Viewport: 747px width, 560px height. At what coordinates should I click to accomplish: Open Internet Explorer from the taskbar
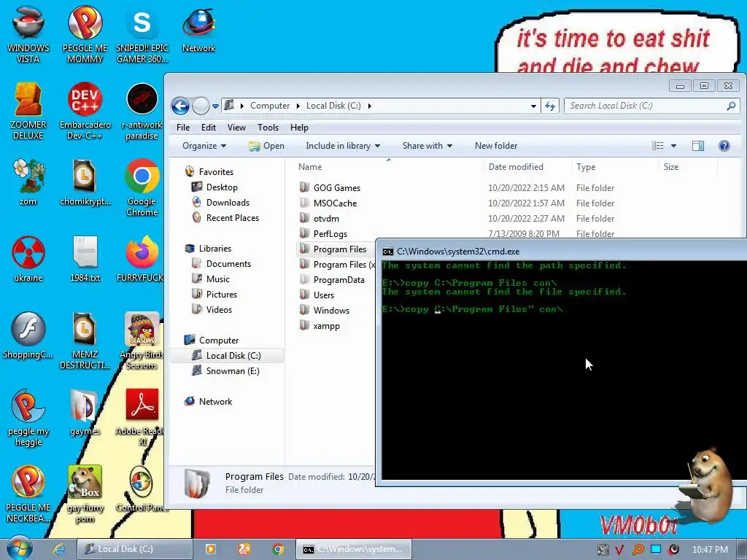point(59,549)
